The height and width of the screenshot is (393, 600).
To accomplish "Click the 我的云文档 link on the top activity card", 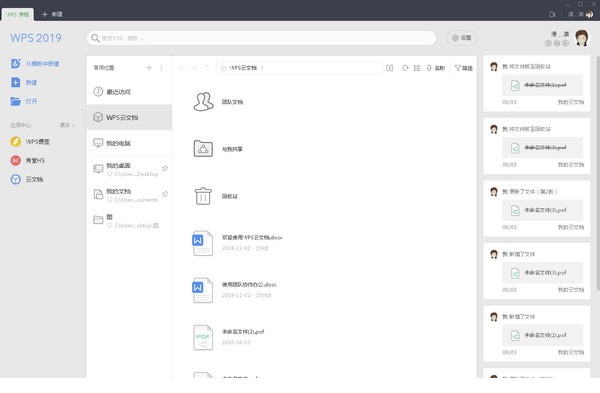I will [x=571, y=102].
